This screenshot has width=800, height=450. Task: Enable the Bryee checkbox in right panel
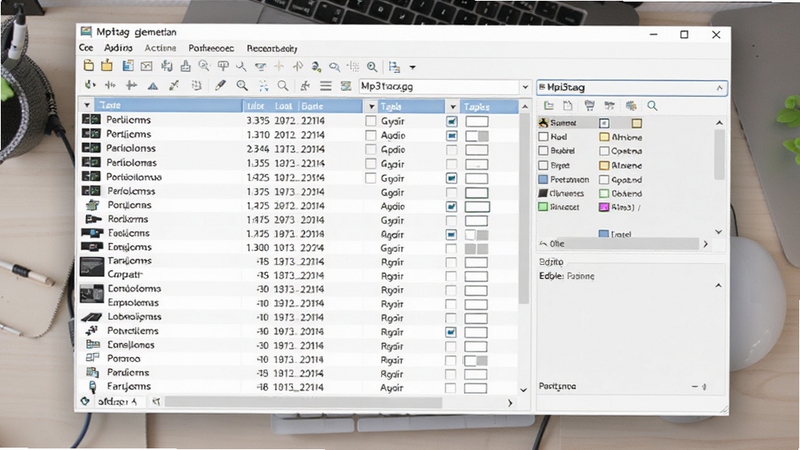(x=543, y=165)
